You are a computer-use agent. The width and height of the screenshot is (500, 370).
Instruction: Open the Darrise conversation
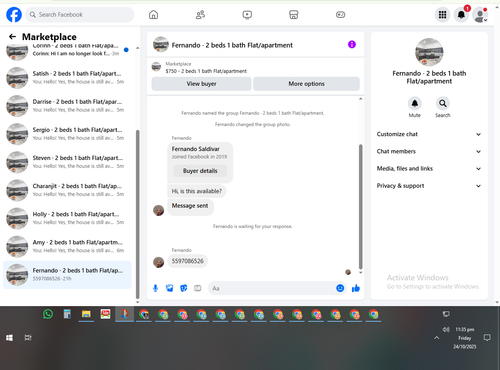coord(67,106)
